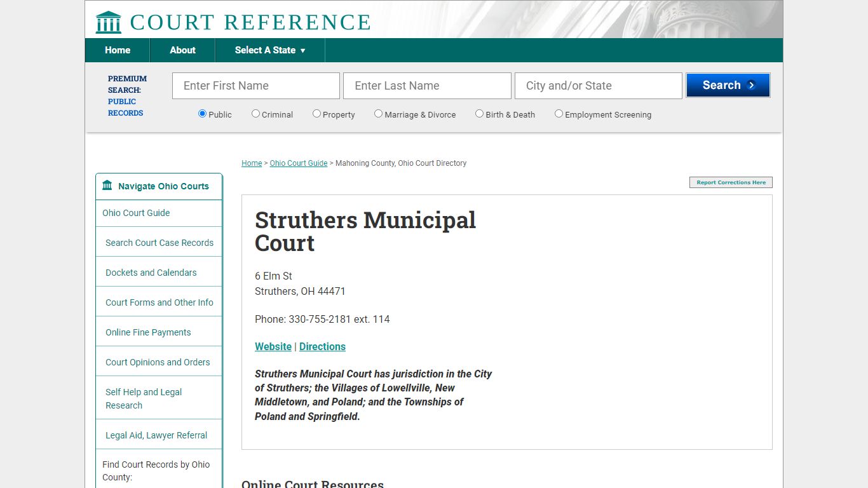Open Legal Aid, Lawyer Referral link
The height and width of the screenshot is (488, 868).
(x=156, y=435)
